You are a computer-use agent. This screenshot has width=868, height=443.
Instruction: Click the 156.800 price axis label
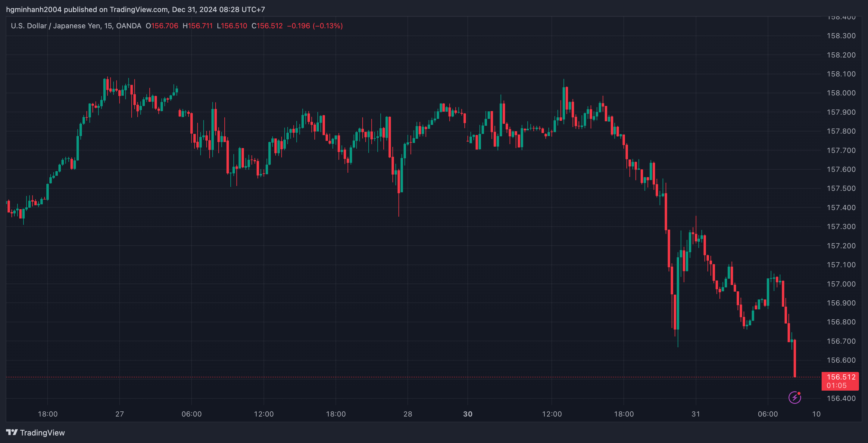[841, 322]
